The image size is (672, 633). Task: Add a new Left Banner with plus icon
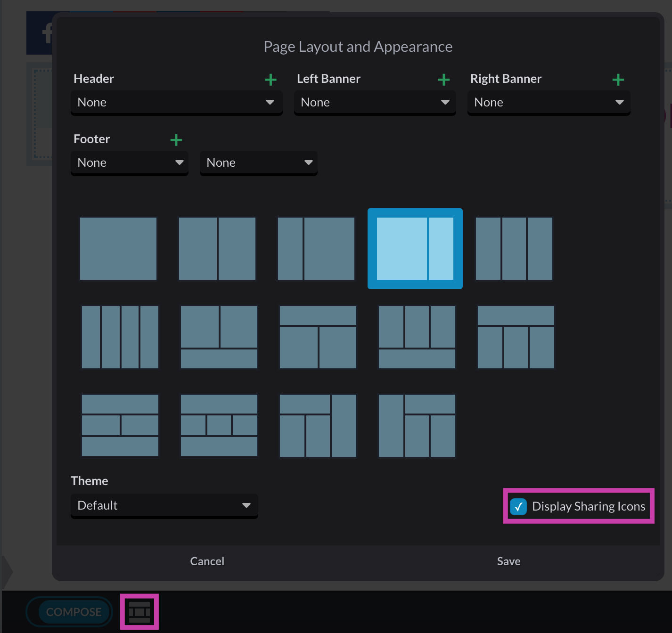(444, 80)
